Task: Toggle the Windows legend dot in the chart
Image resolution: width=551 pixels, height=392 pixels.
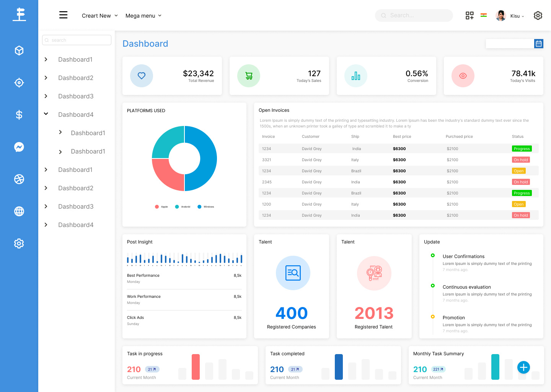Action: tap(199, 207)
